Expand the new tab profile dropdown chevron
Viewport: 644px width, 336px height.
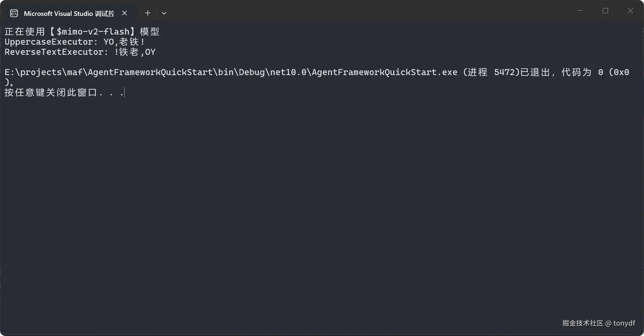pos(164,13)
